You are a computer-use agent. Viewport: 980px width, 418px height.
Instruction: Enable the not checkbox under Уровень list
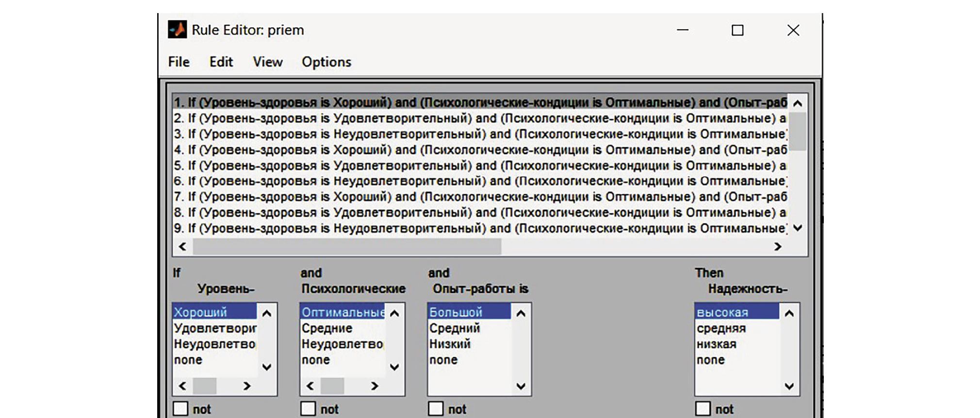pos(180,408)
